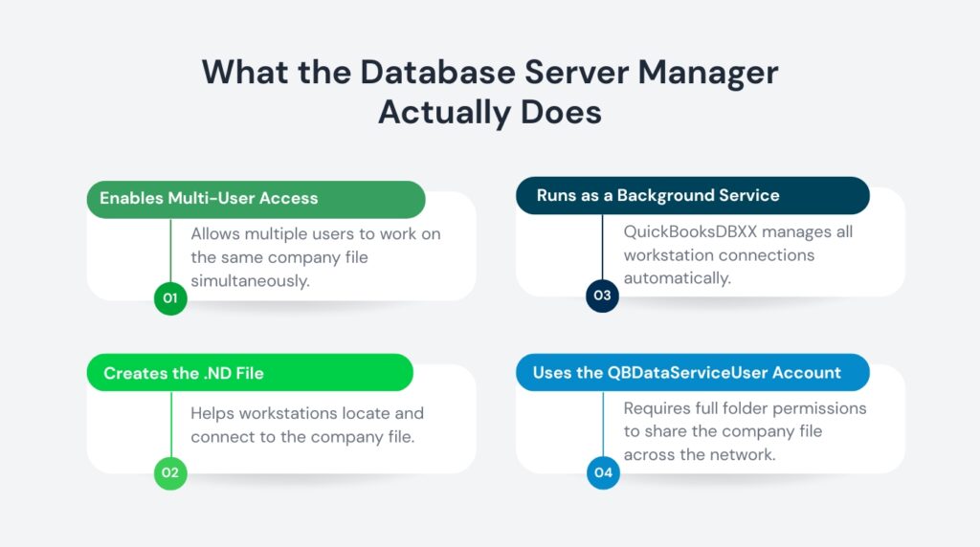This screenshot has height=547, width=980.
Task: Click the word automatically.
Action: click(677, 278)
